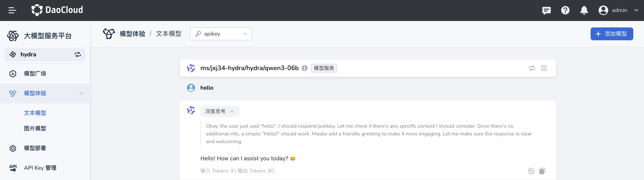
Task: Open the messages chat icon
Action: 546,10
